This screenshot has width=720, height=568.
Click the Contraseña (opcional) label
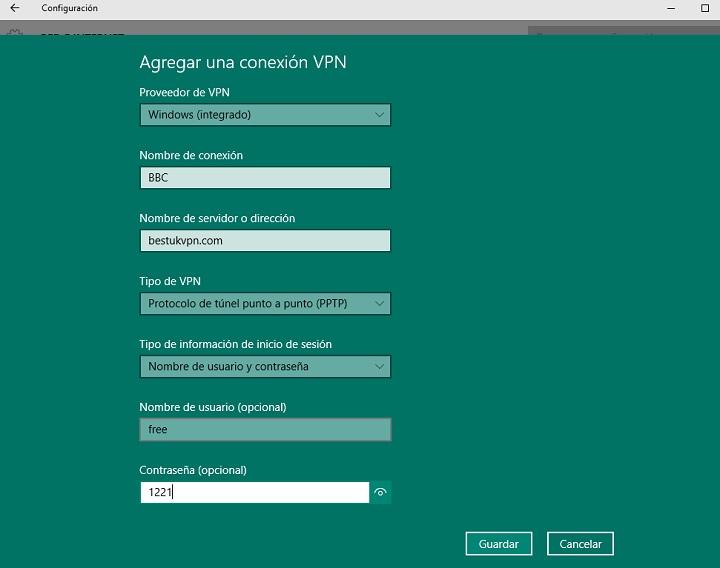coord(193,470)
